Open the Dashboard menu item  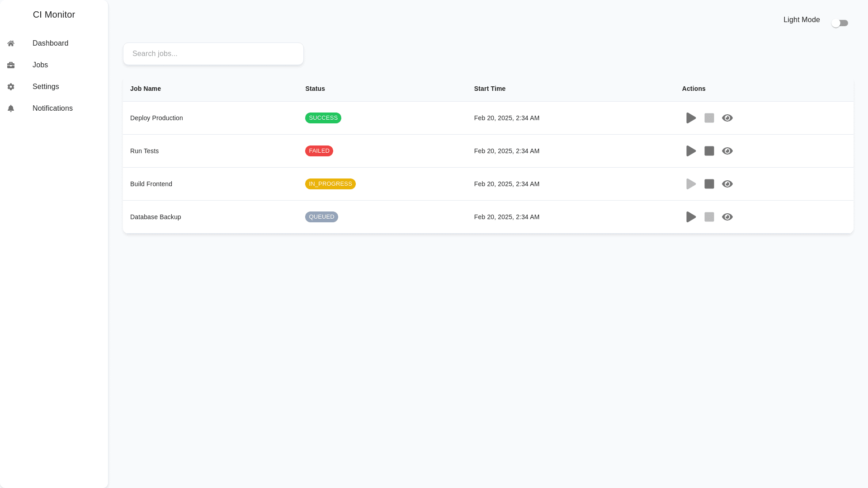pos(50,43)
